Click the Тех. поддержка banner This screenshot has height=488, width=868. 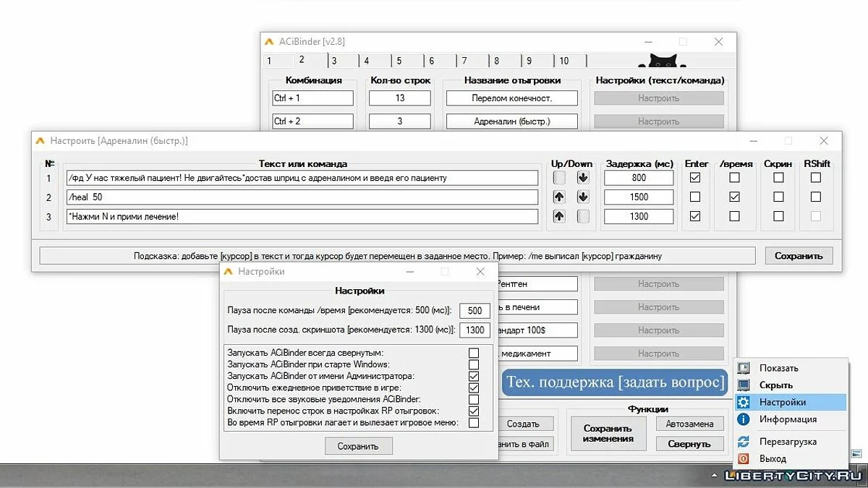[614, 382]
